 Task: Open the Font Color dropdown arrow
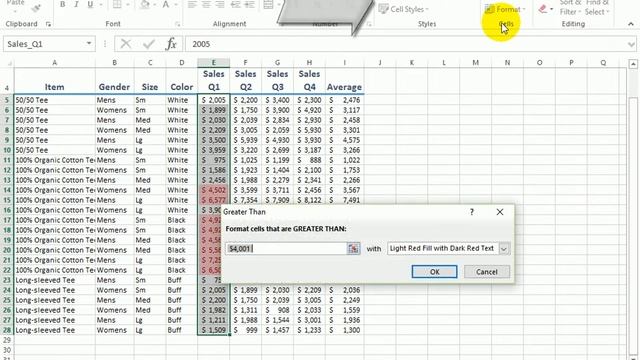point(176,4)
